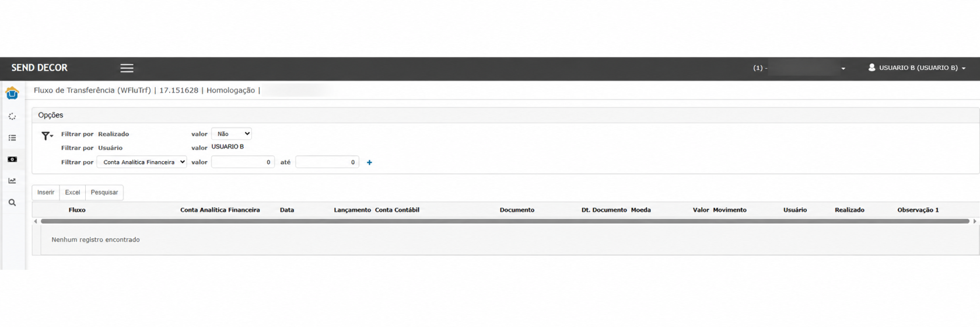Sort by Conta Analítica Financeira column header
The width and height of the screenshot is (980, 327).
220,210
